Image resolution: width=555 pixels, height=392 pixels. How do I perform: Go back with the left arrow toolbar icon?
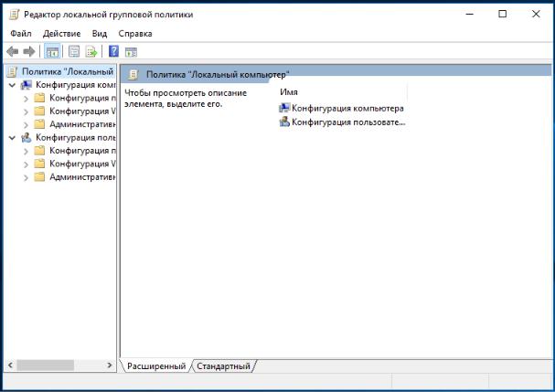pos(13,52)
